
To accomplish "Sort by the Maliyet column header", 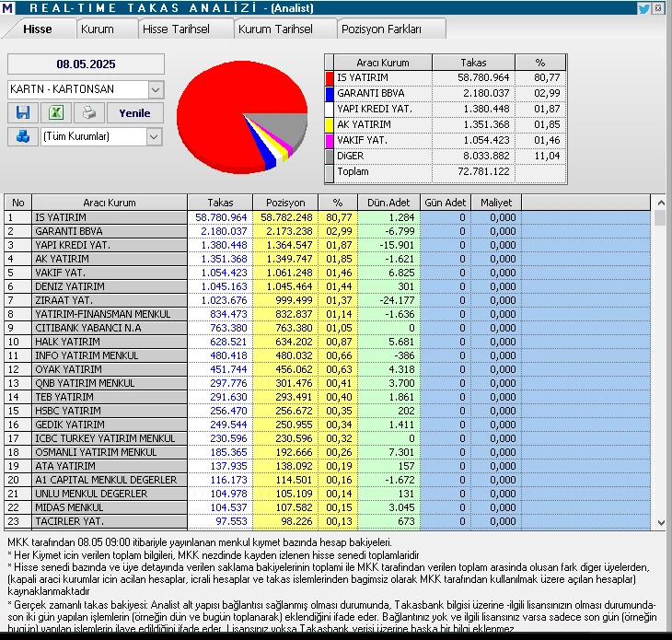I will [x=496, y=203].
